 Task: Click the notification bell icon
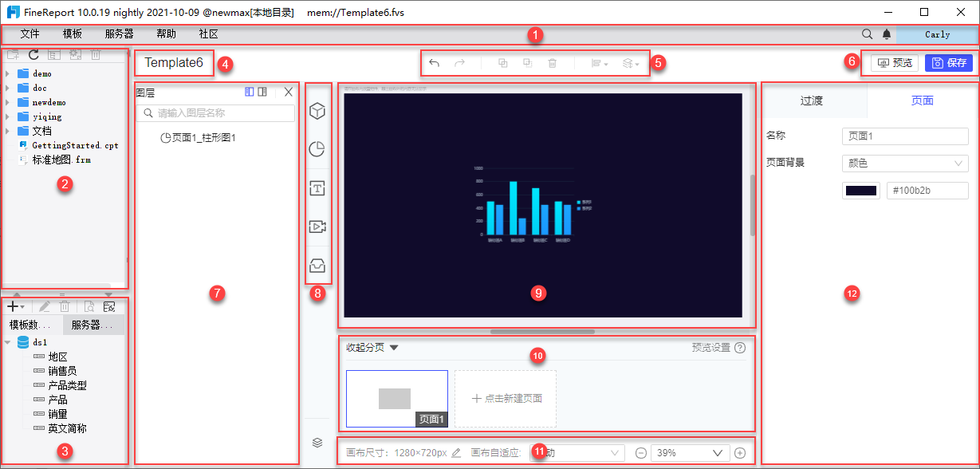coord(887,34)
